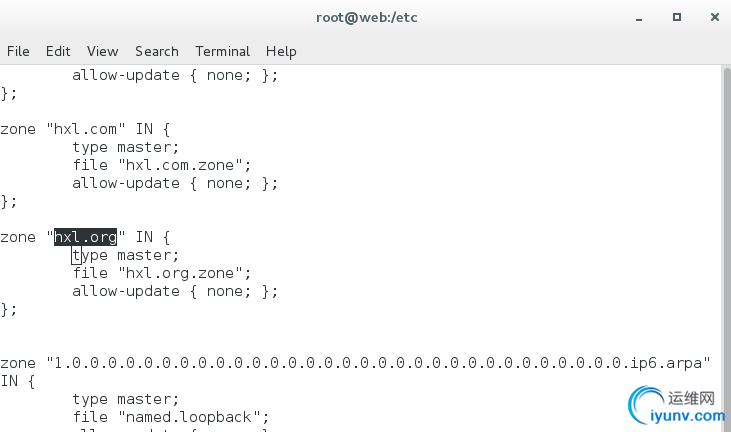Open the Help menu
The width and height of the screenshot is (731, 432).
[x=281, y=51]
